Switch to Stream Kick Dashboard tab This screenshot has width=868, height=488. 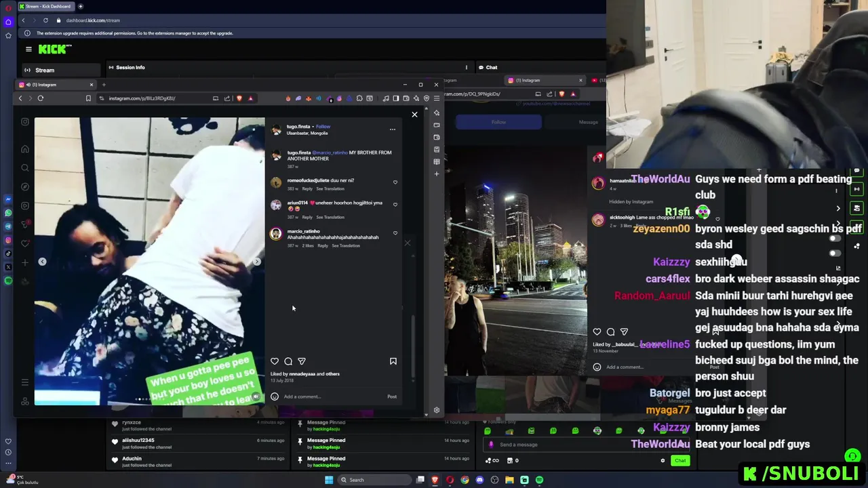pyautogui.click(x=46, y=6)
